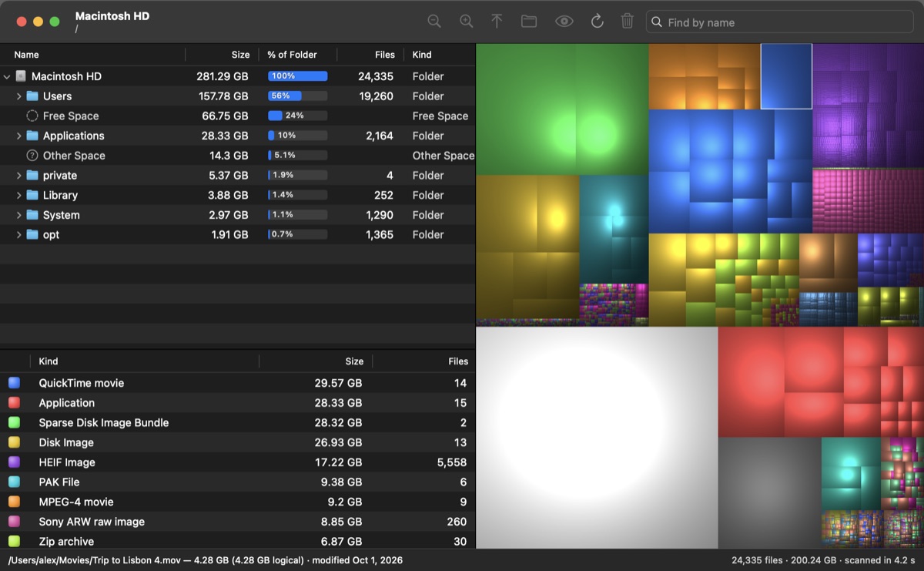Click the Zip archive lime swatch
924x571 pixels.
[14, 542]
